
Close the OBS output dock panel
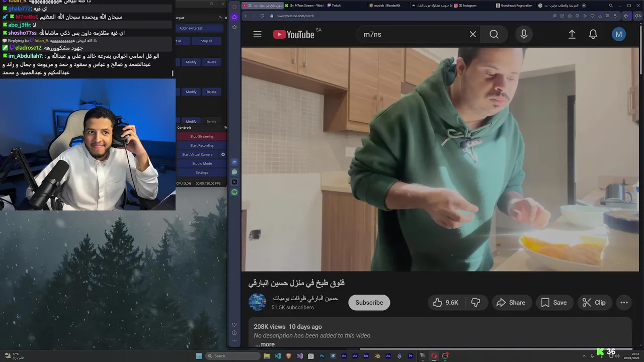tap(225, 18)
